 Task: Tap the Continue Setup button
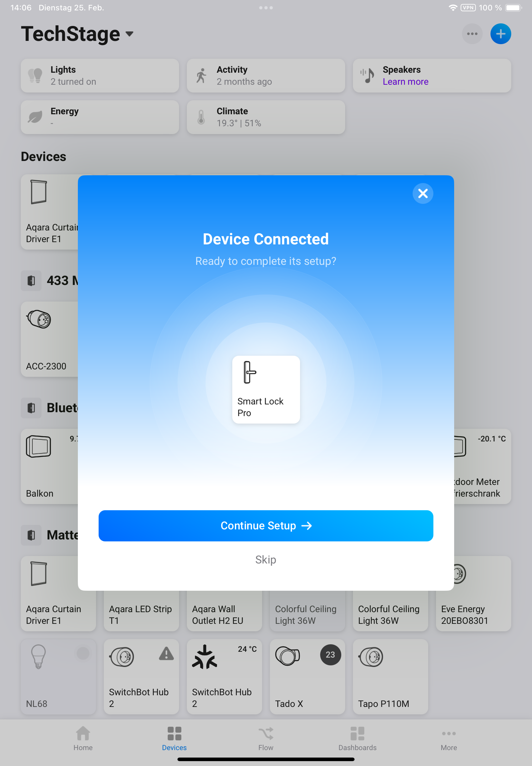(266, 525)
